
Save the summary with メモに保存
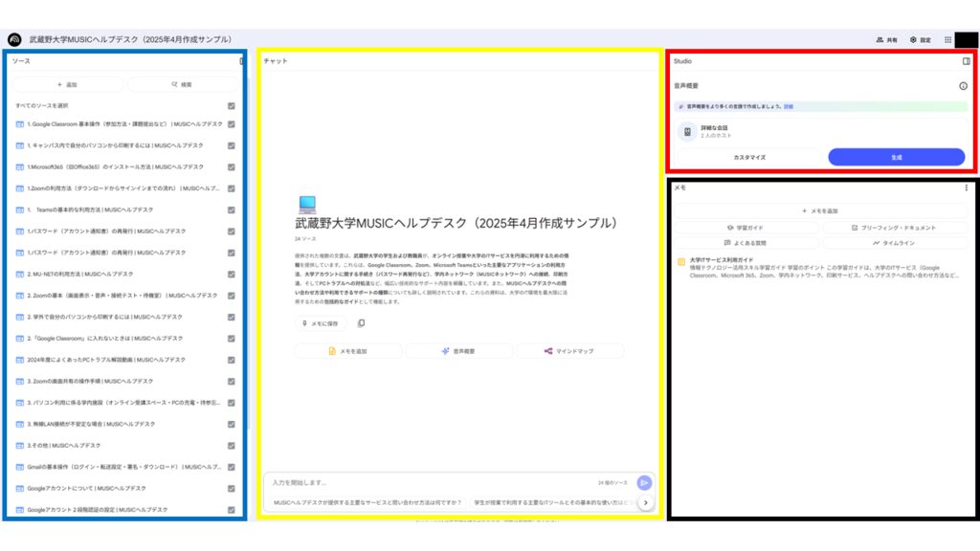[320, 323]
